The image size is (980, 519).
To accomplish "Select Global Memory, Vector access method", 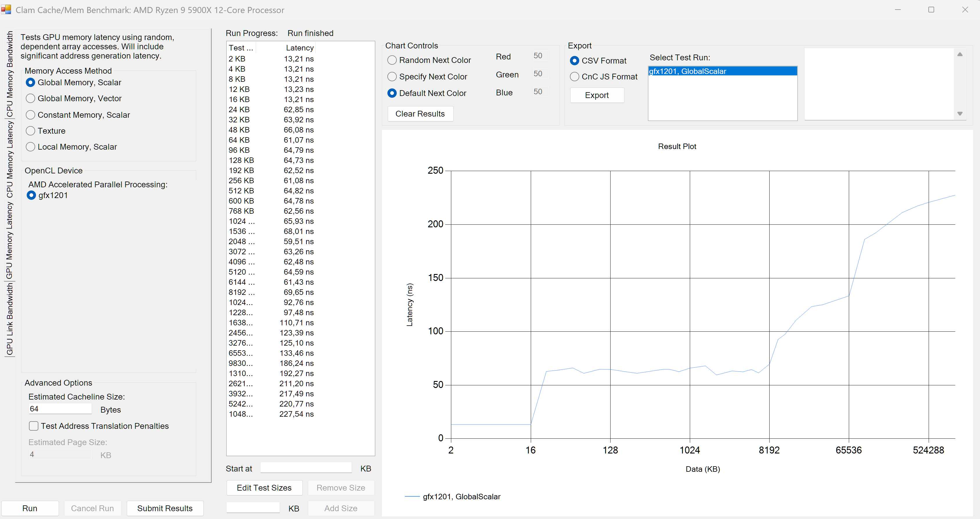I will (x=30, y=98).
